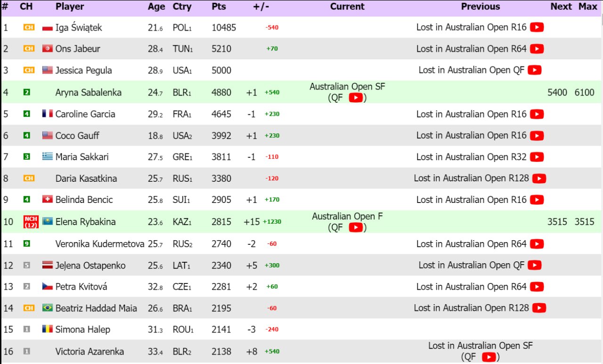The height and width of the screenshot is (364, 603).
Task: Play Iga Świątek's Australian Open R16 video
Action: [537, 27]
